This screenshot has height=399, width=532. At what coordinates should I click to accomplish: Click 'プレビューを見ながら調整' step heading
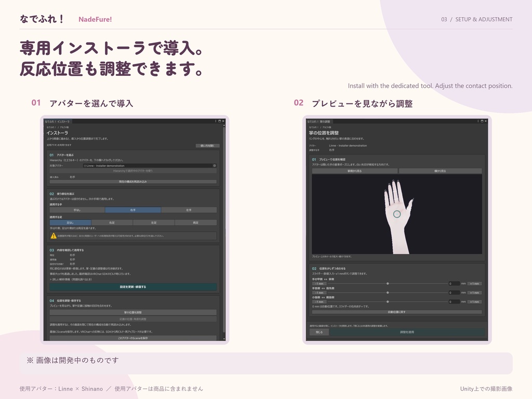[x=362, y=103]
